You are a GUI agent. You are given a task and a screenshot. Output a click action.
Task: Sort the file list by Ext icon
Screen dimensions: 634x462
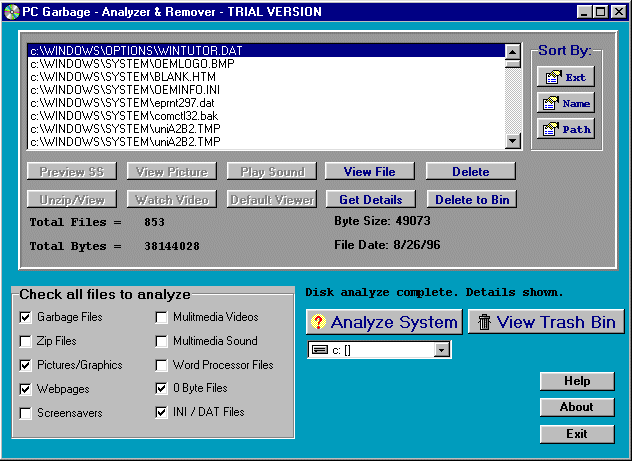tap(553, 76)
